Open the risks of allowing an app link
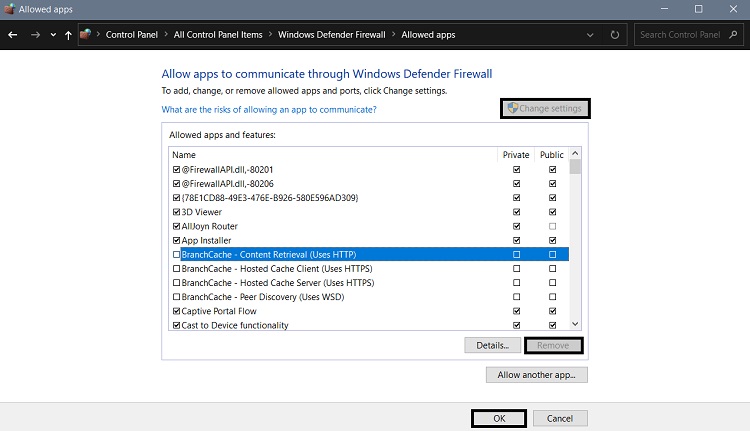The image size is (750, 431). pos(269,109)
